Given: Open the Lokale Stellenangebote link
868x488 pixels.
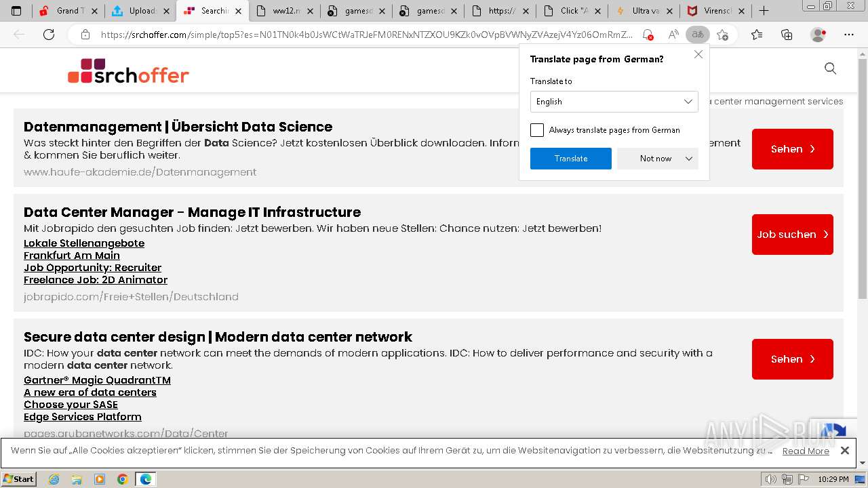Looking at the screenshot, I should coord(84,243).
